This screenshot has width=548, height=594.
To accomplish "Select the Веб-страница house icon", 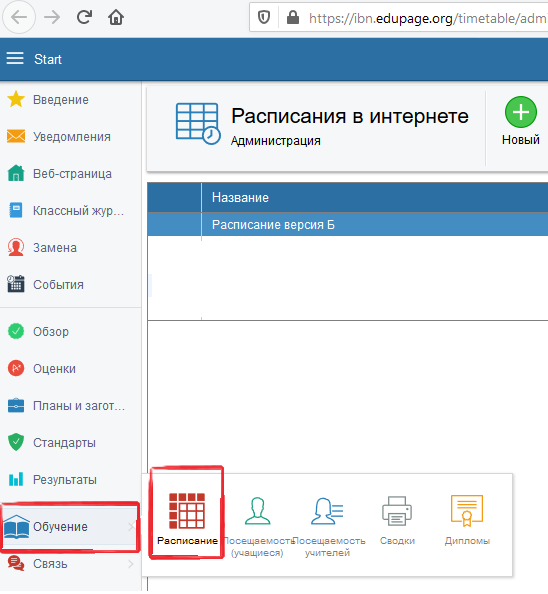I will point(16,173).
